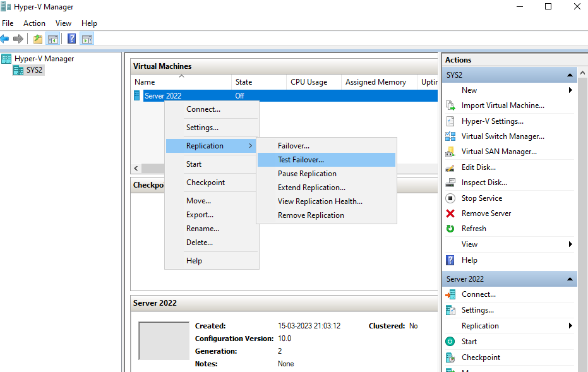588x372 pixels.
Task: Choose Settings... in the context menu
Action: click(212, 128)
